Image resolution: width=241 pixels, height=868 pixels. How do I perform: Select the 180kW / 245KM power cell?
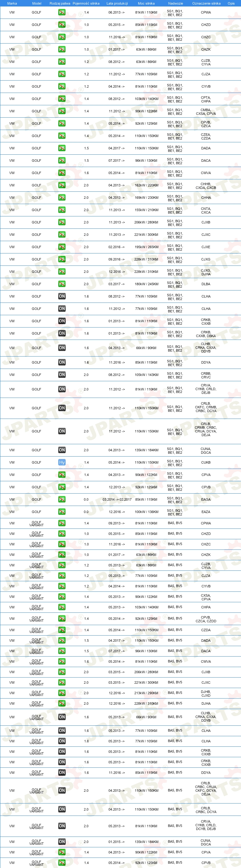click(146, 284)
